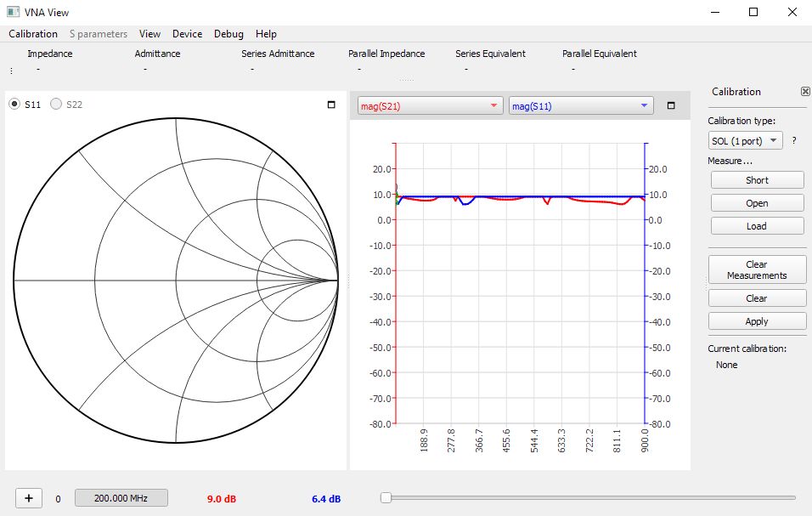Maximize the Smith chart panel
This screenshot has width=812, height=516.
[x=331, y=105]
